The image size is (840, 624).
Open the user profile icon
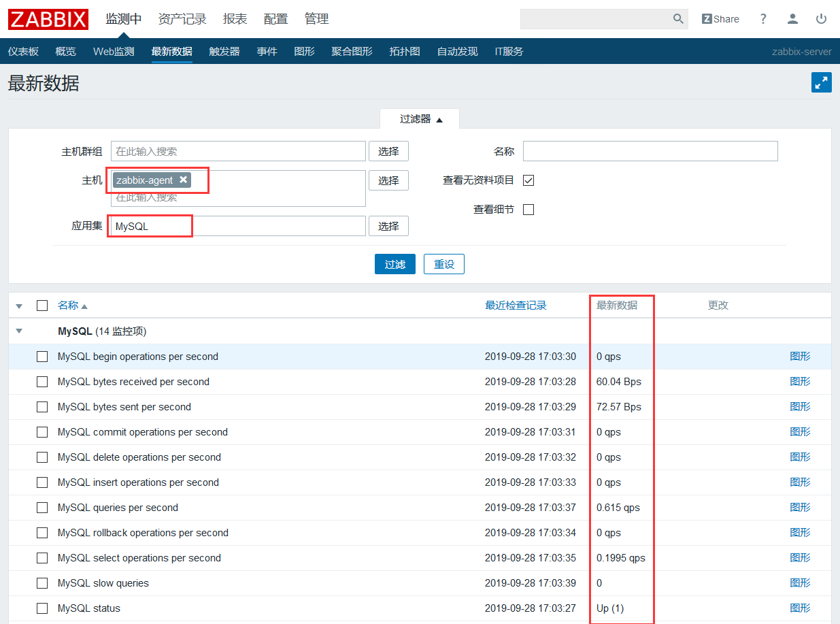point(792,19)
